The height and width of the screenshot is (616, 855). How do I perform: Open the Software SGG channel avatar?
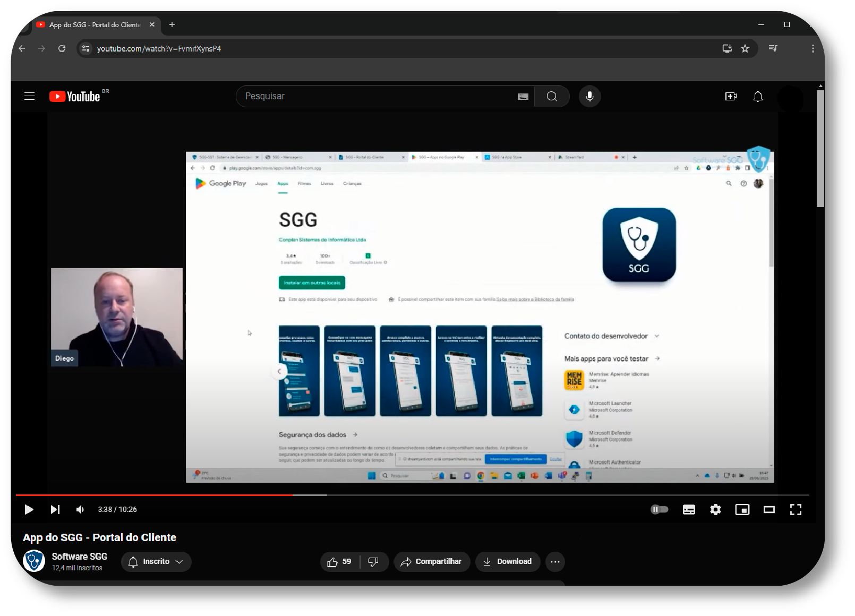point(34,561)
